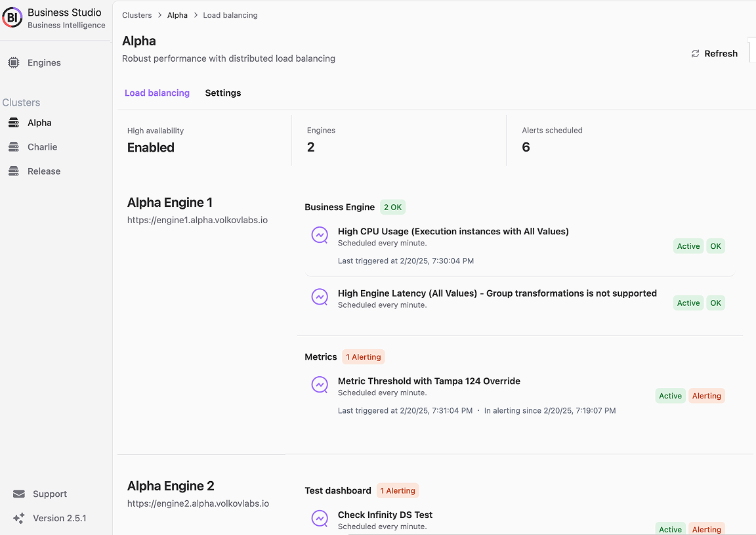The width and height of the screenshot is (756, 535).
Task: Click 'Last triggered at 2/20/25, 7:31:04 PM'
Action: (x=406, y=411)
